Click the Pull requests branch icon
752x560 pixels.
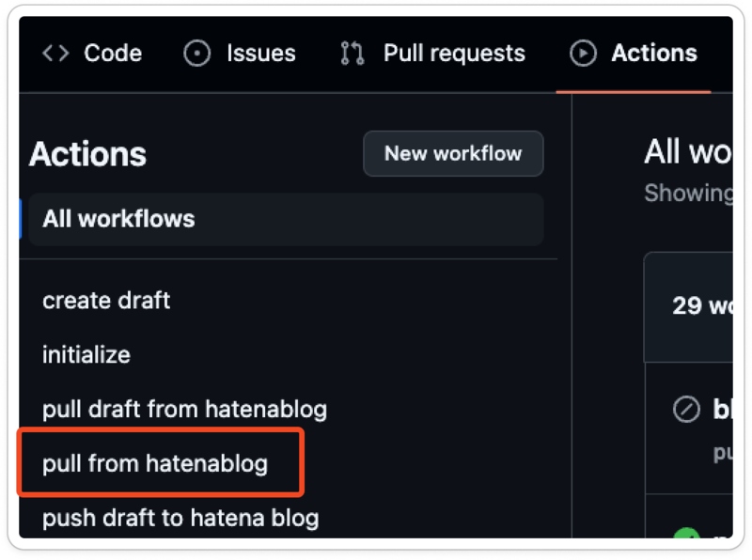click(x=352, y=54)
